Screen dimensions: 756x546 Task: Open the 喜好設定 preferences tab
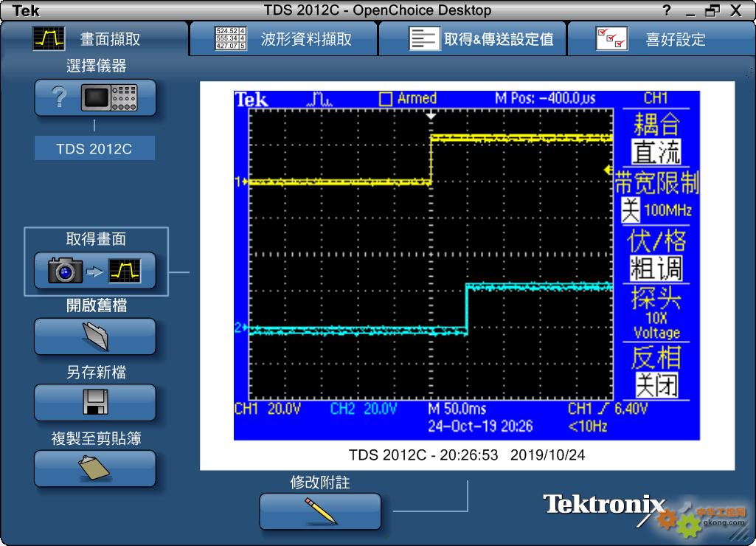(x=661, y=39)
